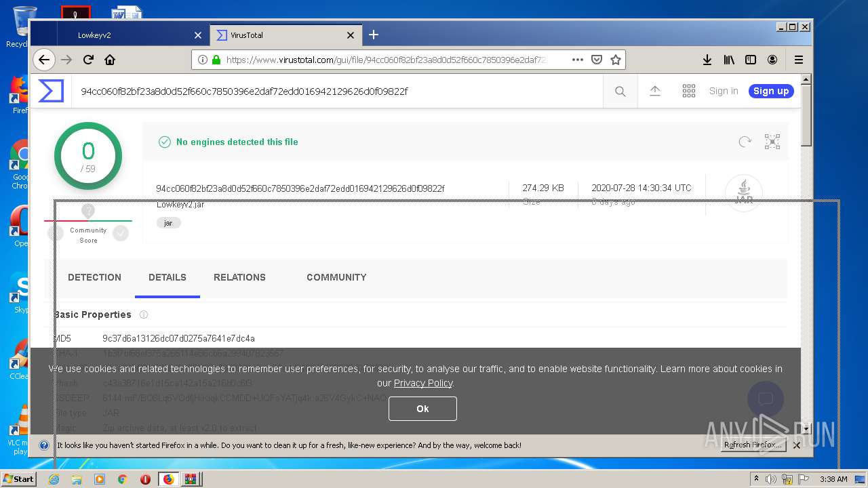This screenshot has width=868, height=488.
Task: Upvote with community score check icon
Action: [121, 233]
